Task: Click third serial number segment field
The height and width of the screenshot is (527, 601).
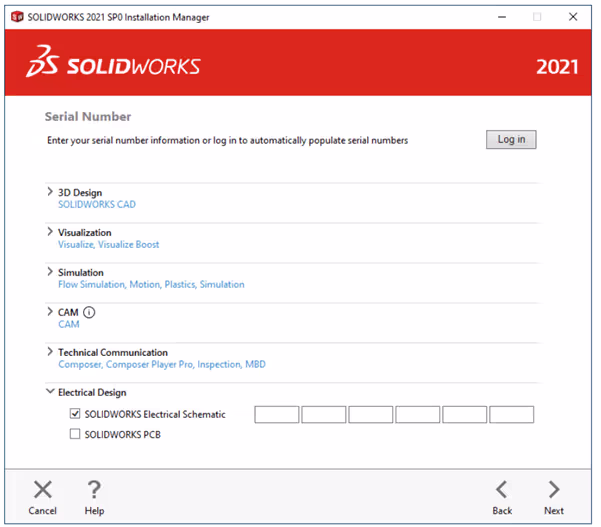Action: tap(371, 414)
